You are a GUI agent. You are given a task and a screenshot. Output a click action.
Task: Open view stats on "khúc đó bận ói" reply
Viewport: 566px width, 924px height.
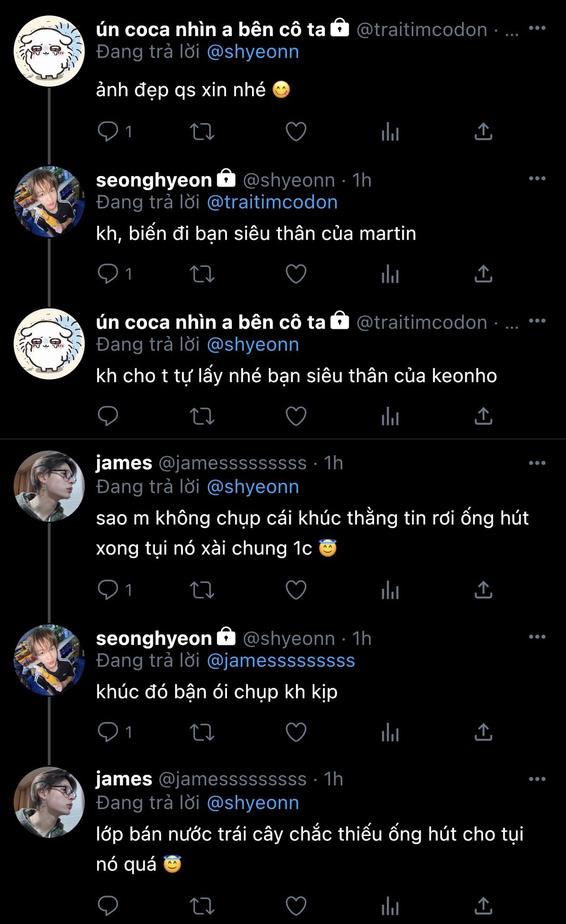pos(390,732)
